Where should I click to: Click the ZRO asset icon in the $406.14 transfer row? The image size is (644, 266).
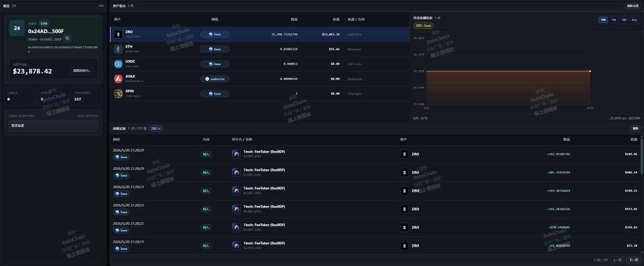[x=405, y=172]
